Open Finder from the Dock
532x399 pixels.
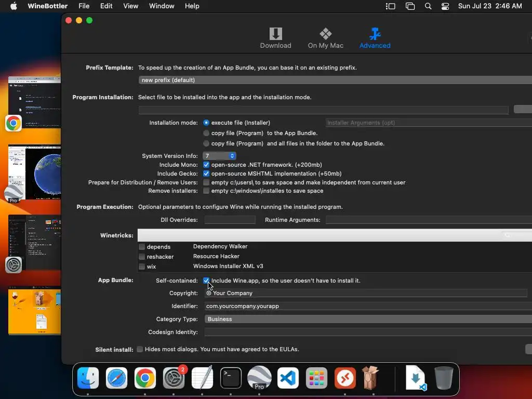point(88,378)
